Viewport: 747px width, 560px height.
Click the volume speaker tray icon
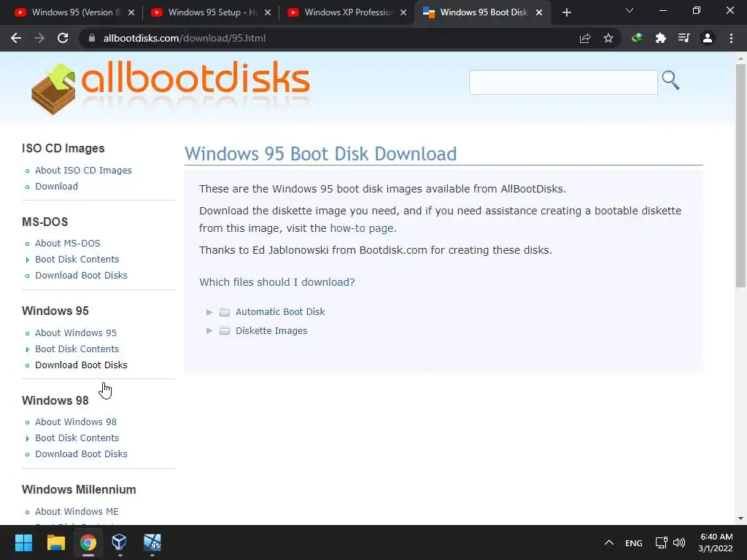pyautogui.click(x=679, y=542)
